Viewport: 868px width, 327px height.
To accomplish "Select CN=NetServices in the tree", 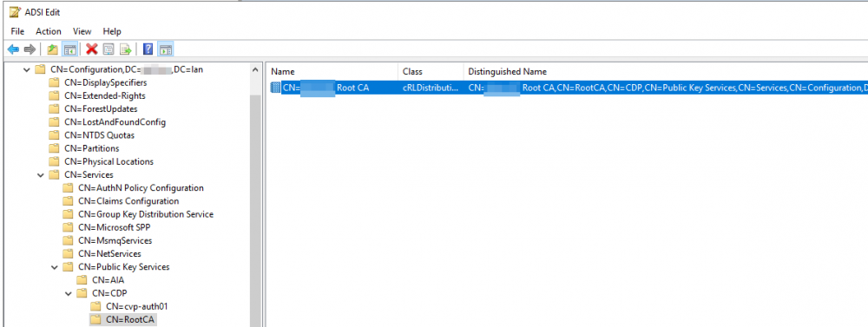I will 109,254.
